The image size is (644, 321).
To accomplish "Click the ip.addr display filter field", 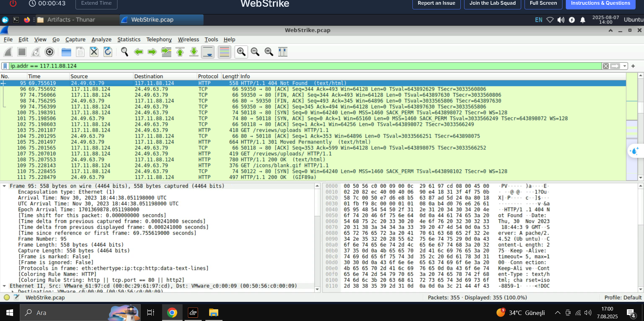I will point(305,66).
